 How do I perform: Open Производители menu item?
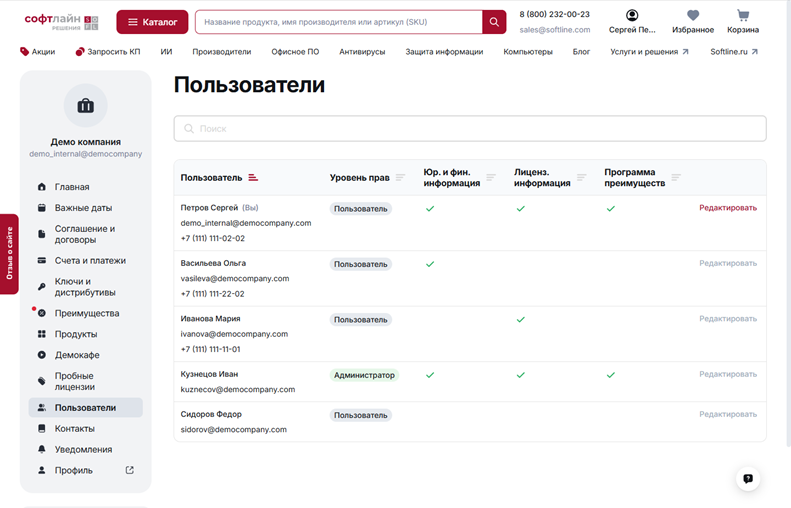point(221,51)
